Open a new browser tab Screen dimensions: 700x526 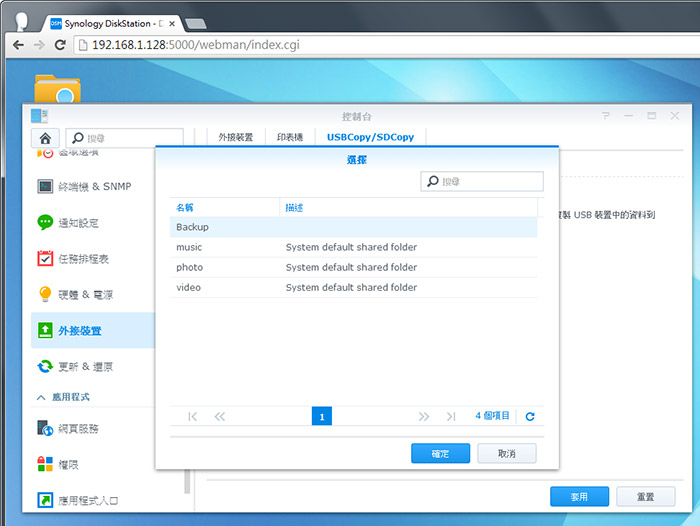click(195, 24)
